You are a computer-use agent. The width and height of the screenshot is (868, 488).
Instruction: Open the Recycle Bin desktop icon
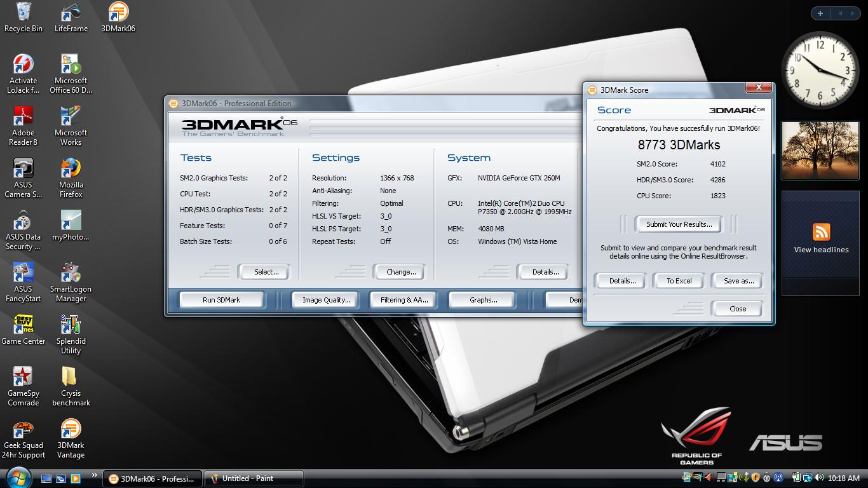[x=24, y=17]
